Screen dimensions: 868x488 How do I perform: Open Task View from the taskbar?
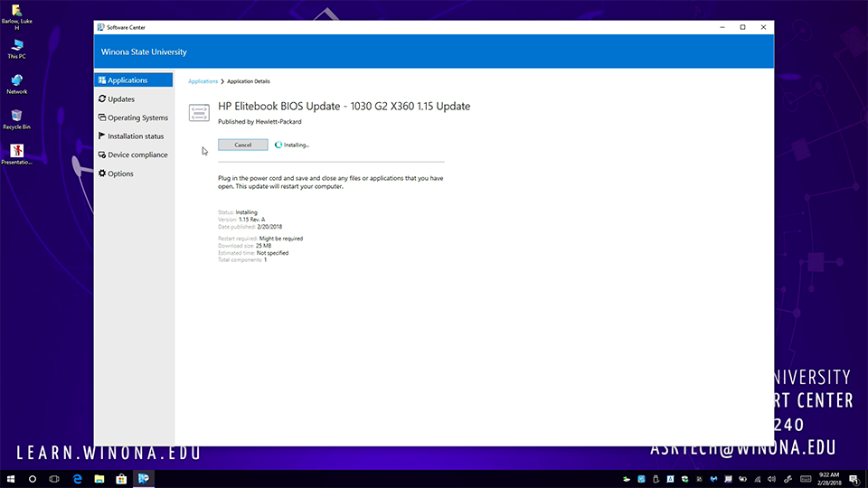click(x=54, y=478)
